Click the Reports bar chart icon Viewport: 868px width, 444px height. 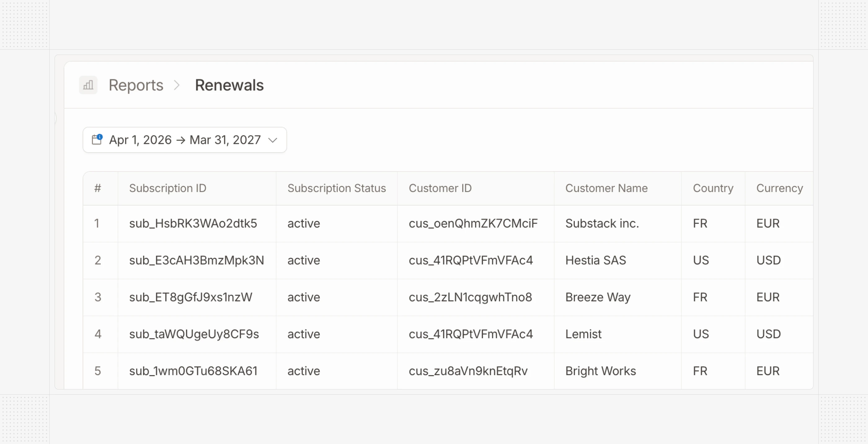click(x=88, y=85)
